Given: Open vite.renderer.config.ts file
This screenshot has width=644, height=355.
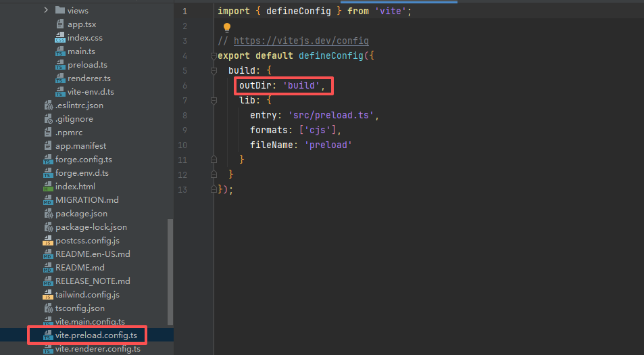Looking at the screenshot, I should [x=98, y=349].
